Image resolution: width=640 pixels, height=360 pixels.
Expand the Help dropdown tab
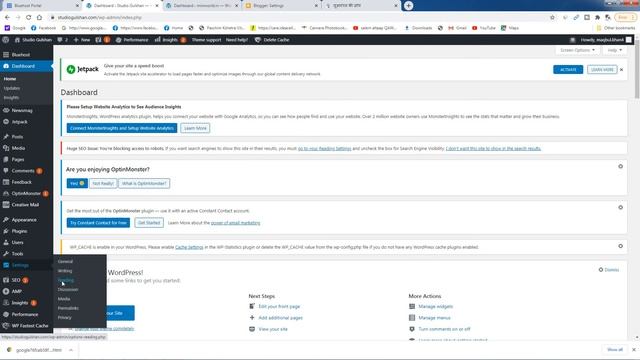[x=614, y=50]
